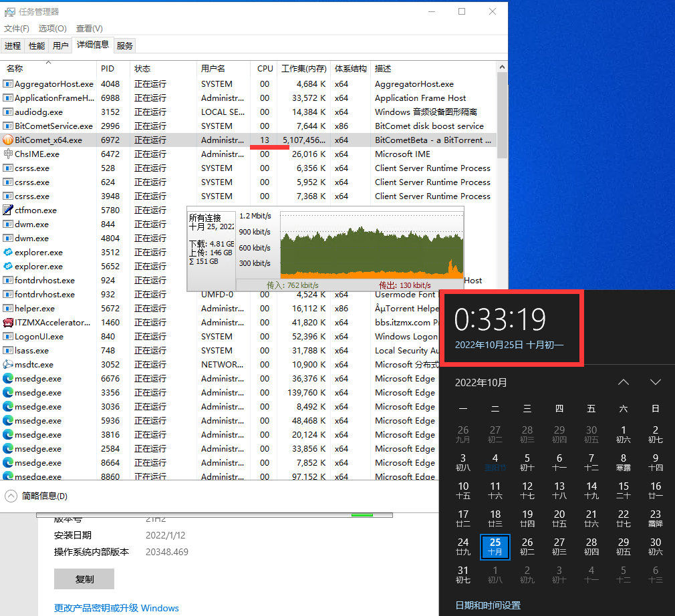Sort by the CPU column header
The height and width of the screenshot is (616, 675).
click(x=265, y=68)
